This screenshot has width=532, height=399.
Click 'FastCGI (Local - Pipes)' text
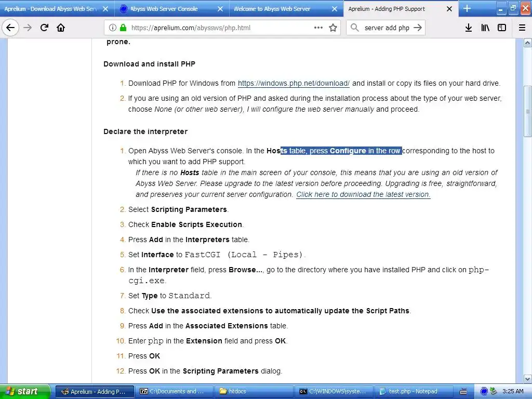[x=243, y=255]
